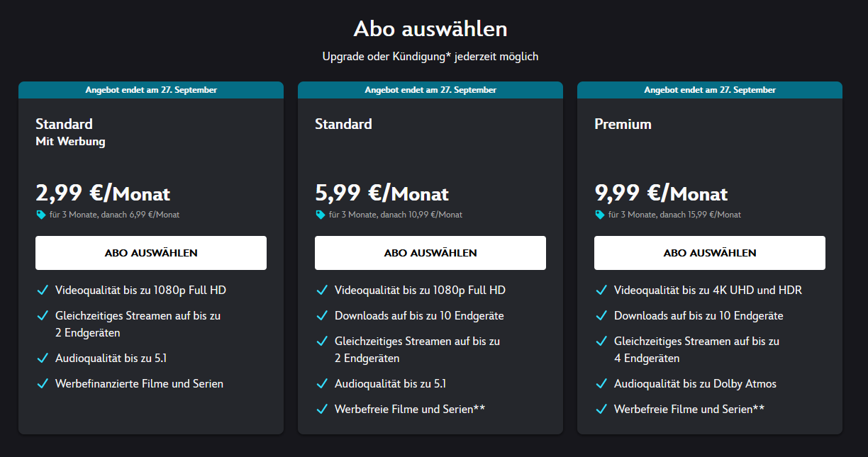Viewport: 868px width, 457px height.
Task: Select ABO AUSWÄHLEN under the 5,99 € plan
Action: click(430, 253)
